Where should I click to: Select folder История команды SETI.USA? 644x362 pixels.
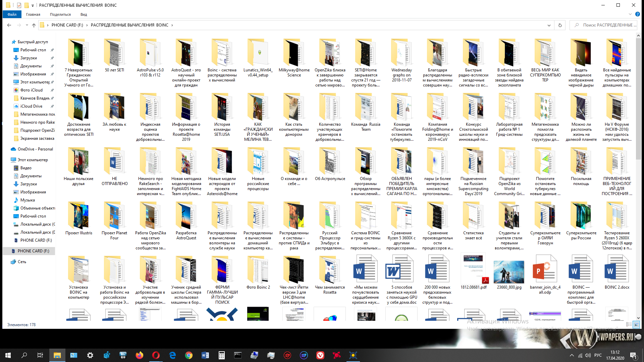tap(222, 115)
